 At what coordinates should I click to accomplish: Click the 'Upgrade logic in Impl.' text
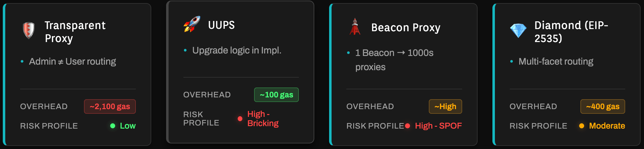click(x=237, y=50)
